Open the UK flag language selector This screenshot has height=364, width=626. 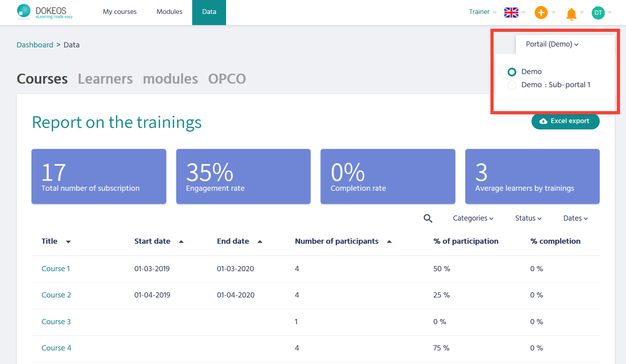click(511, 13)
